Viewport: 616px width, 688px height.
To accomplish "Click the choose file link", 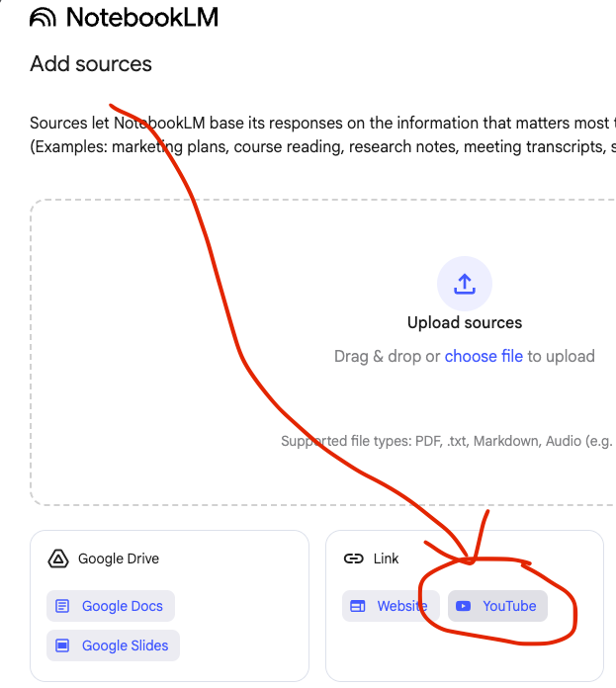I will (x=484, y=356).
